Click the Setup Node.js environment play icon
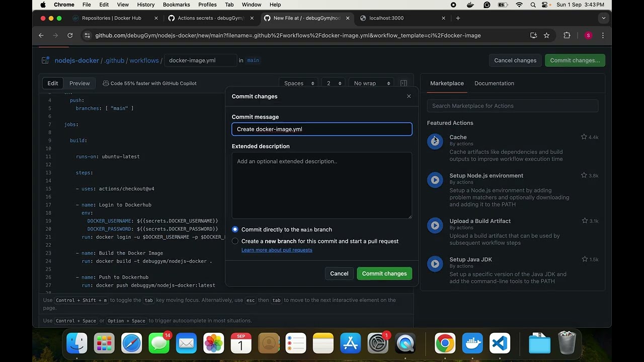 (x=435, y=180)
